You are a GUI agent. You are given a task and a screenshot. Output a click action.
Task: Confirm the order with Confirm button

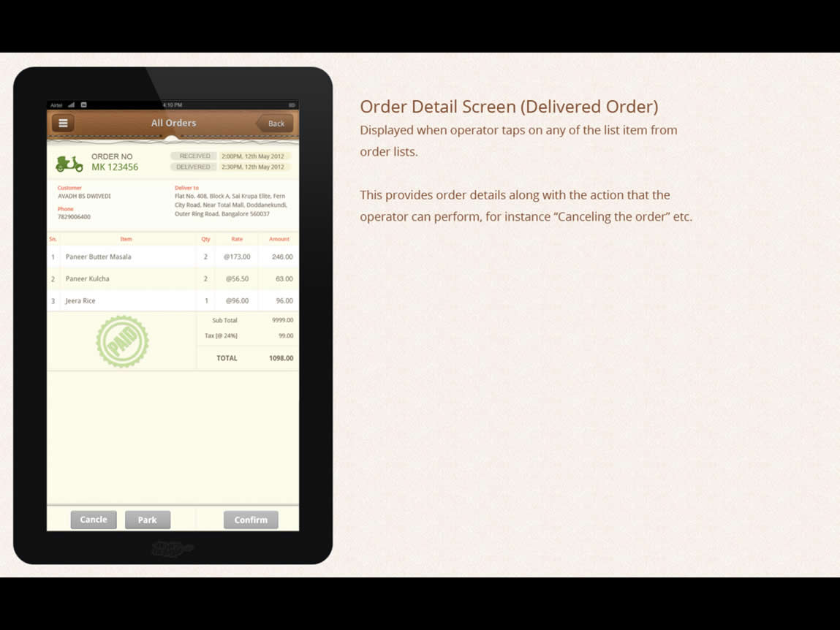251,520
